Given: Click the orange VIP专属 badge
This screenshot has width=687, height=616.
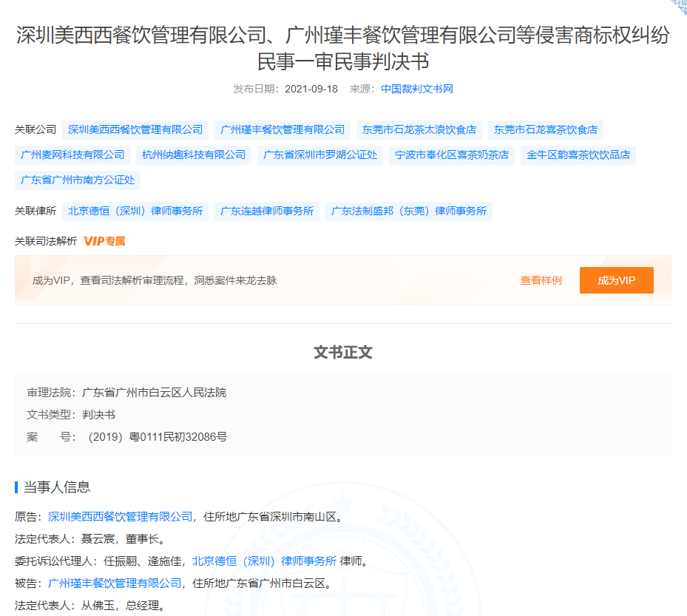Looking at the screenshot, I should click(104, 241).
